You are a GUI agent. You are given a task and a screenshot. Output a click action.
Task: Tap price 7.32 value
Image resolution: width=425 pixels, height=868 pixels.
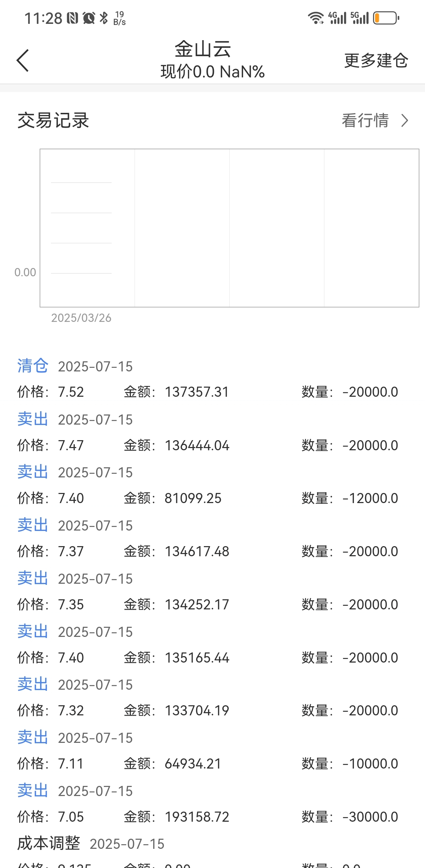point(71,711)
